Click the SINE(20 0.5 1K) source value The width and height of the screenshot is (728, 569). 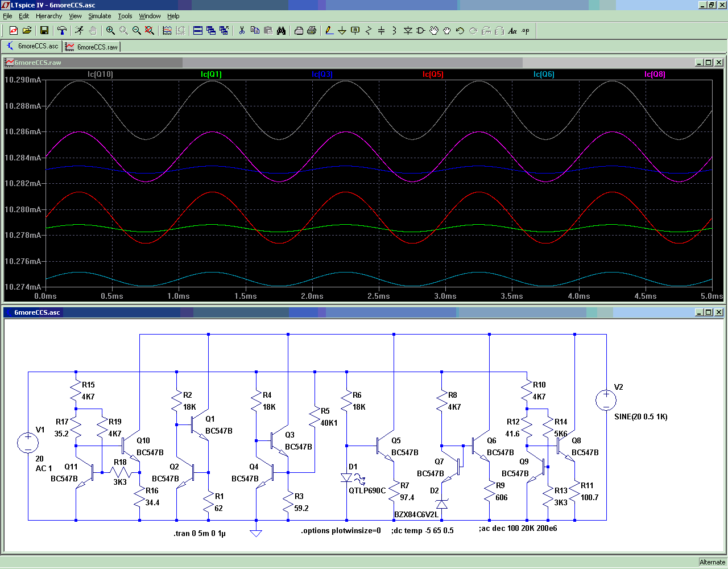641,417
